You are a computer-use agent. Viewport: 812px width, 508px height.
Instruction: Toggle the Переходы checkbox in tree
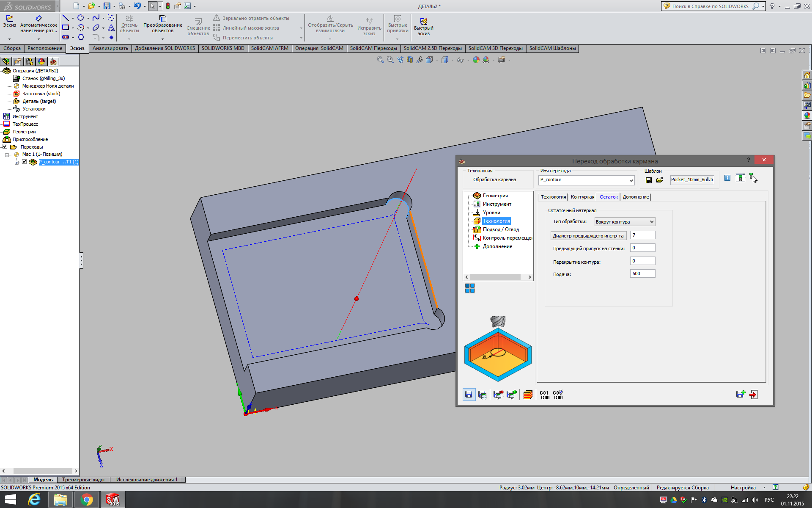tap(5, 146)
